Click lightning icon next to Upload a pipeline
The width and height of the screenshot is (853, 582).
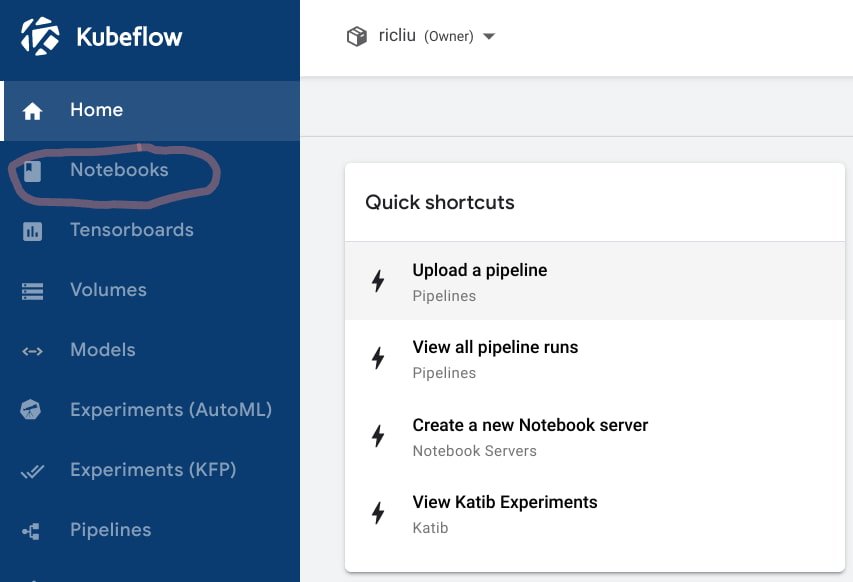[x=378, y=281]
